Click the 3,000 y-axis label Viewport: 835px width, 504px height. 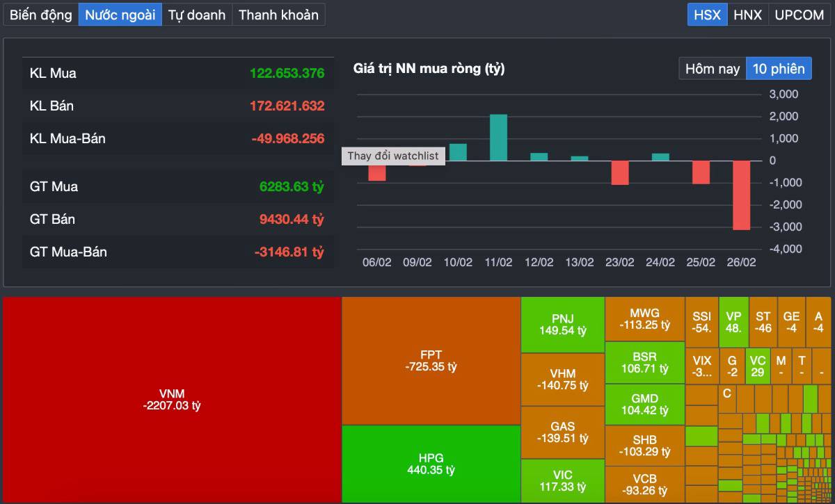[x=783, y=94]
